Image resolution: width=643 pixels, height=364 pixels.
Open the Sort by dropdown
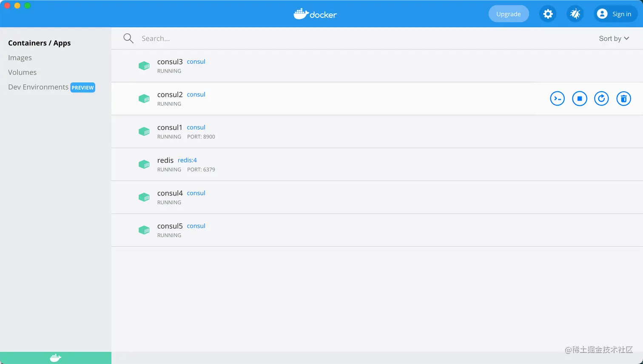(614, 38)
